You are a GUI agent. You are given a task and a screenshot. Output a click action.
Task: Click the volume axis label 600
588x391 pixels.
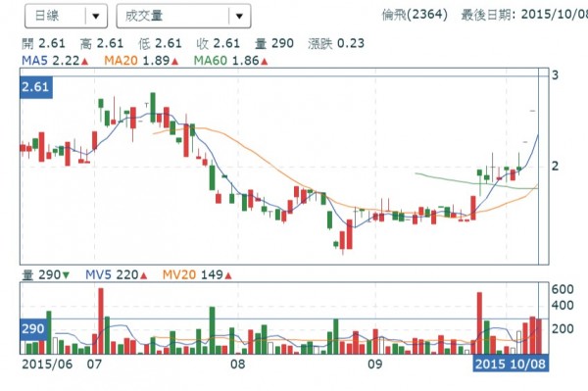click(563, 289)
